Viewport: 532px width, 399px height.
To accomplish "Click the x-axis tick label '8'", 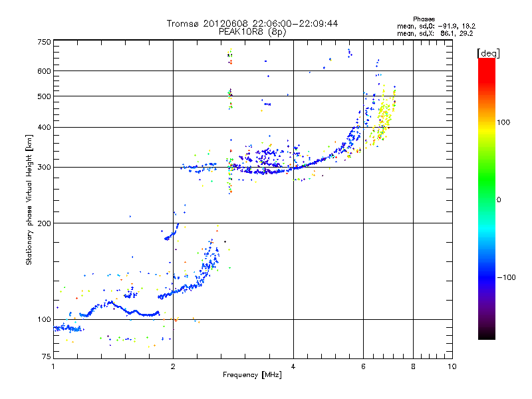I will point(413,366).
